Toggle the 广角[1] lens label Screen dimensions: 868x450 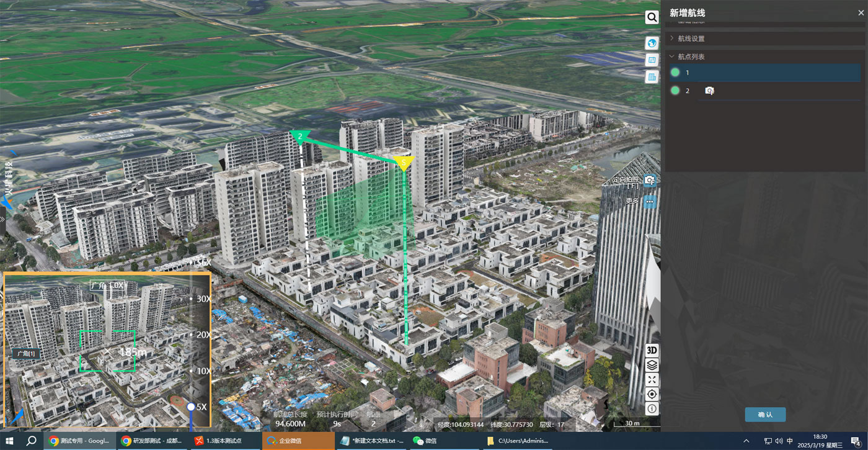[26, 354]
